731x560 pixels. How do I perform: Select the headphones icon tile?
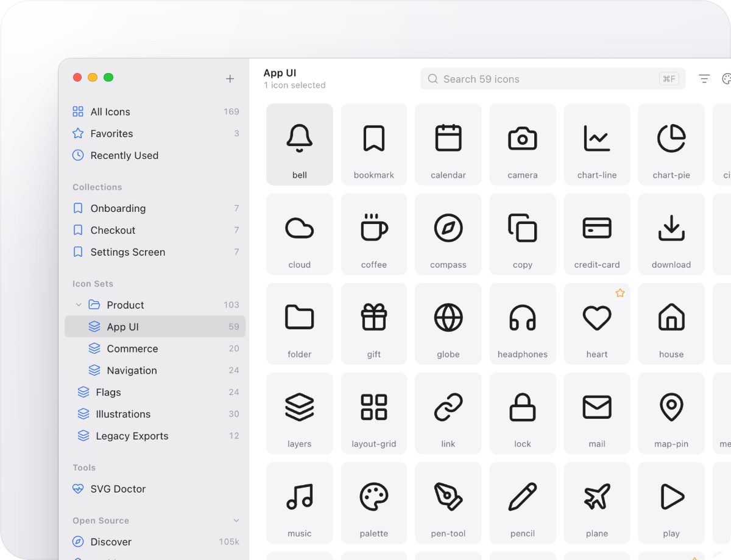pyautogui.click(x=523, y=323)
